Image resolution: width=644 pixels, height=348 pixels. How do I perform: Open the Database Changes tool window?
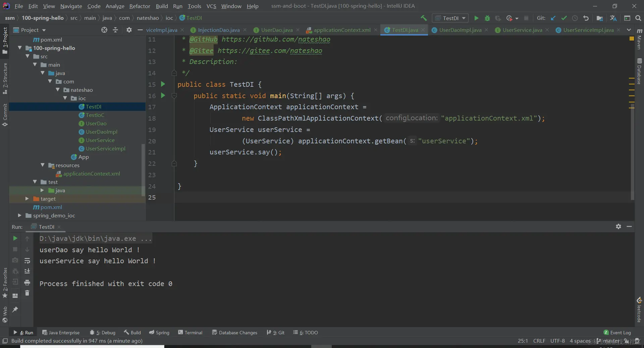[234, 332]
